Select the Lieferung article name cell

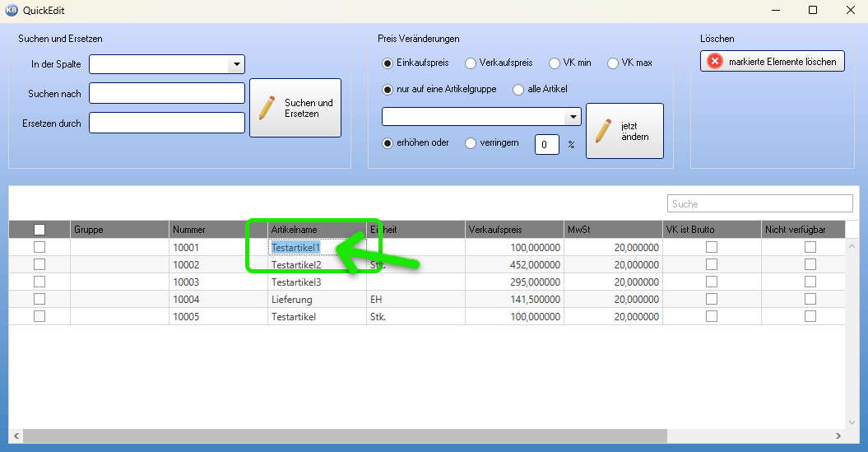click(317, 300)
